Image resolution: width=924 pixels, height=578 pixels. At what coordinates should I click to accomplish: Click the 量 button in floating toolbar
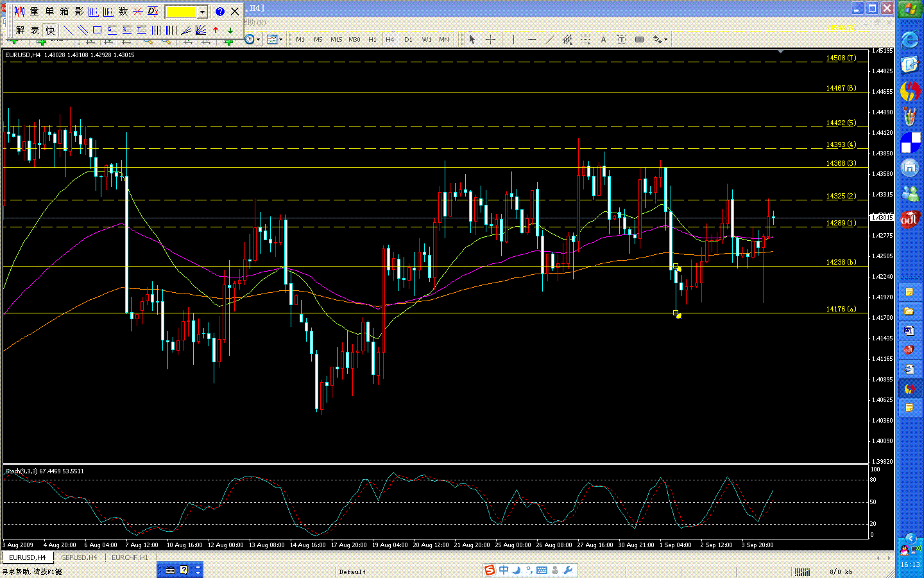(35, 12)
